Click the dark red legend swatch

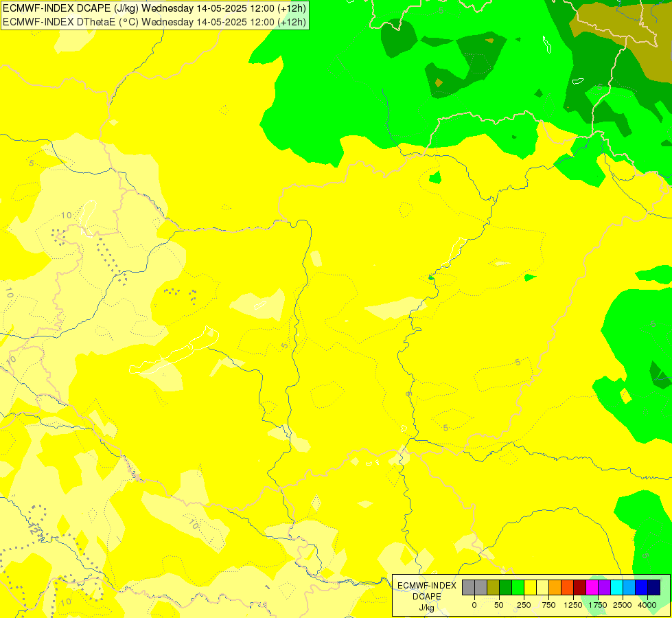(x=580, y=588)
